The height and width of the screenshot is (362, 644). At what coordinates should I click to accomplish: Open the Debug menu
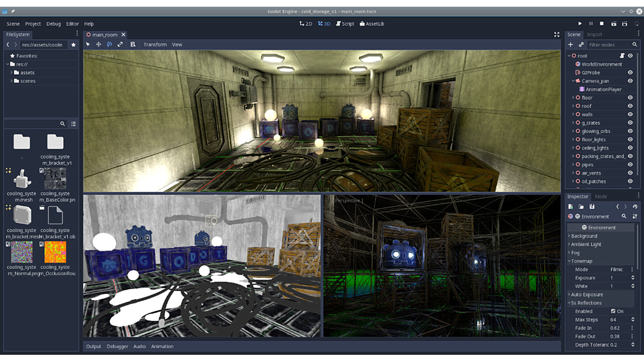54,24
